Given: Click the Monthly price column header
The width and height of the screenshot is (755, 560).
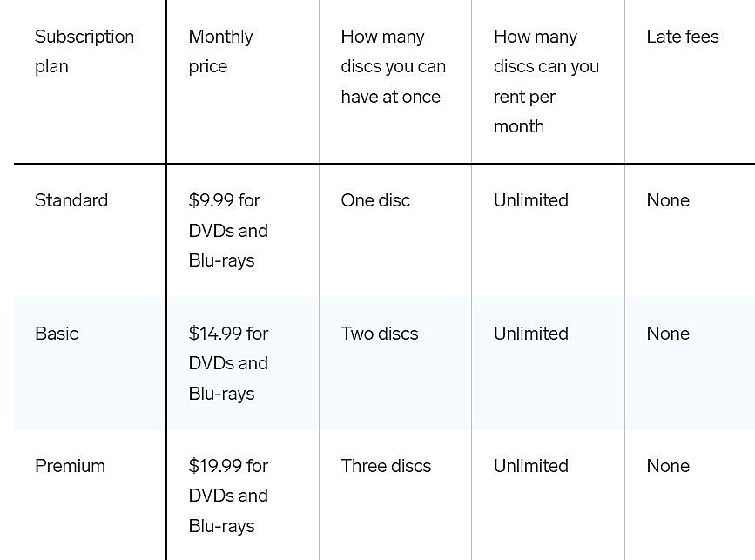Looking at the screenshot, I should pos(220,51).
